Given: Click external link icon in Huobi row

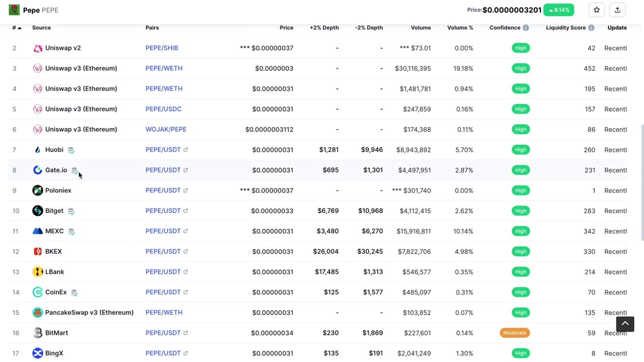Looking at the screenshot, I should pyautogui.click(x=186, y=150).
